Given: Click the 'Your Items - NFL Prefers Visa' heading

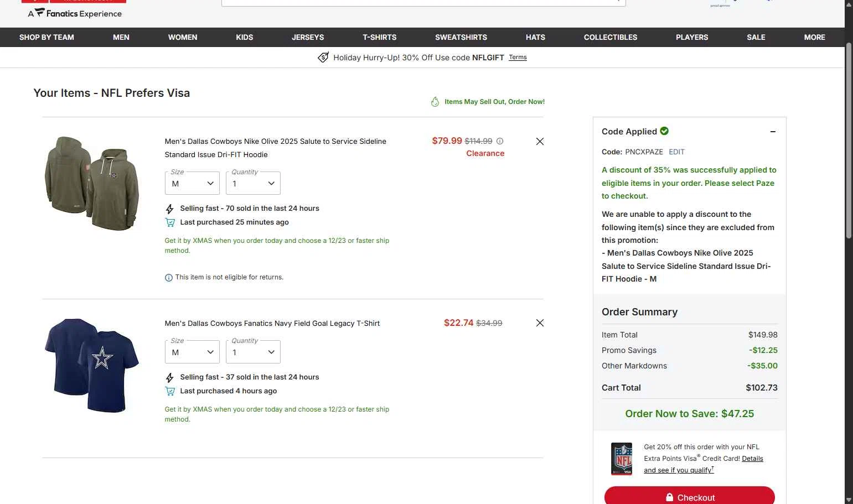Looking at the screenshot, I should (x=112, y=93).
